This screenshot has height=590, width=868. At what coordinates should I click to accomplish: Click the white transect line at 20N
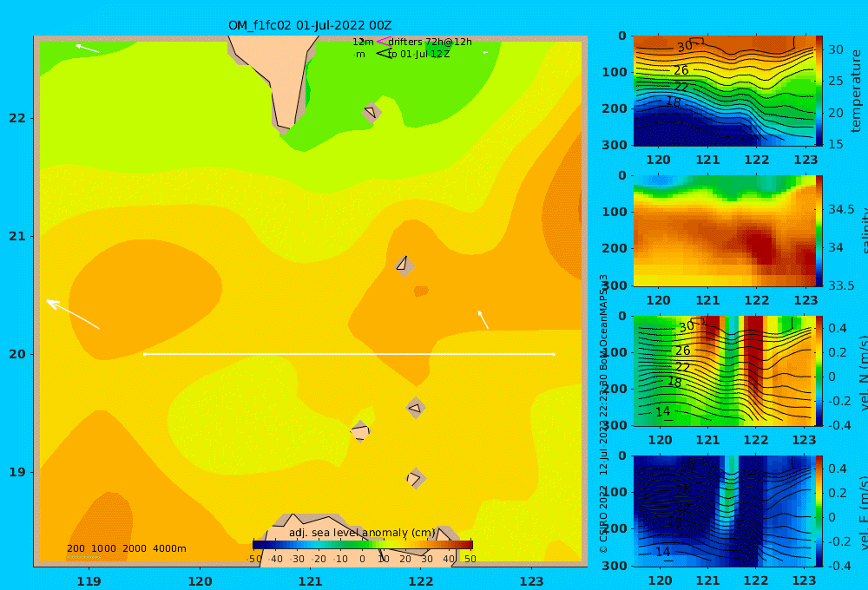349,354
